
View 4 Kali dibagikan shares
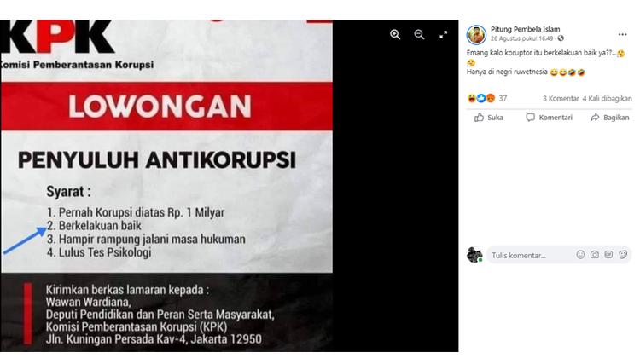(607, 99)
